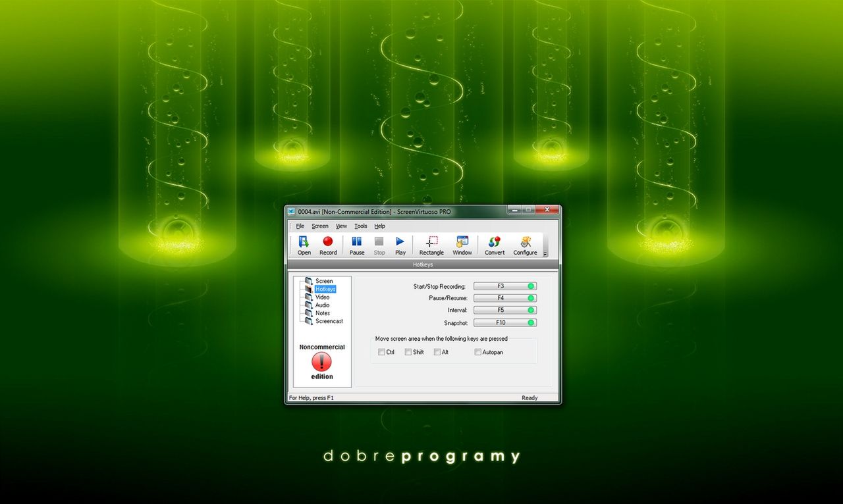The height and width of the screenshot is (504, 843).
Task: Click the red Noncommercial edition exclamation icon
Action: point(321,361)
